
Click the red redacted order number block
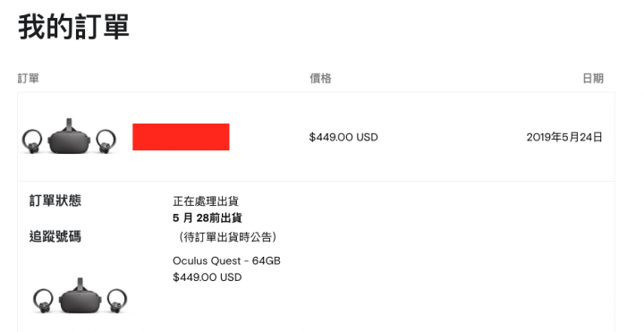[181, 137]
